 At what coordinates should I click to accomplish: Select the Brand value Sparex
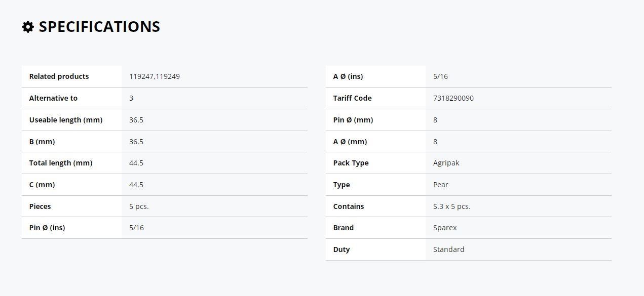coord(445,228)
